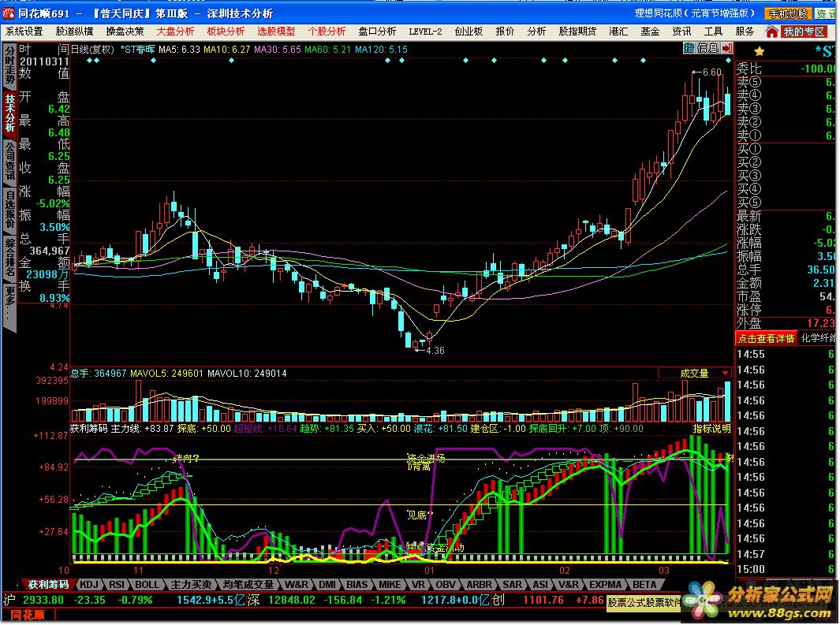Click the cyan 指 indicator button

(689, 49)
